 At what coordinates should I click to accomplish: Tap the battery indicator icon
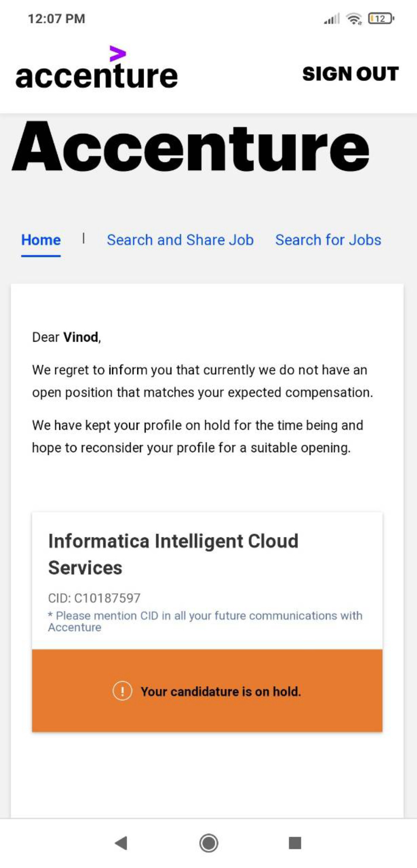(x=381, y=19)
